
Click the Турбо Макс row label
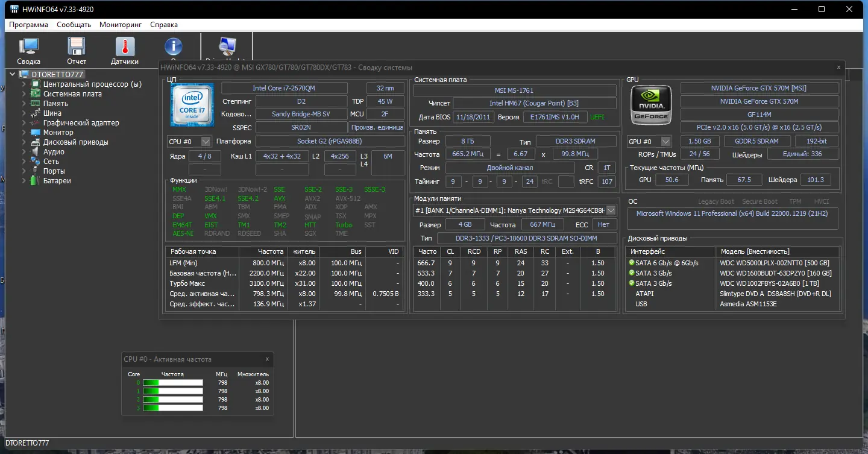[187, 283]
